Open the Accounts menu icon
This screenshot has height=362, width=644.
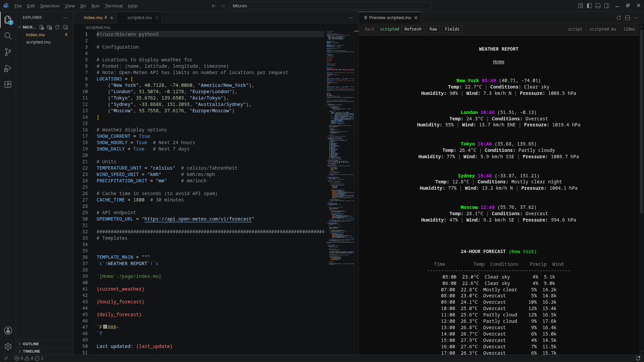pyautogui.click(x=8, y=330)
